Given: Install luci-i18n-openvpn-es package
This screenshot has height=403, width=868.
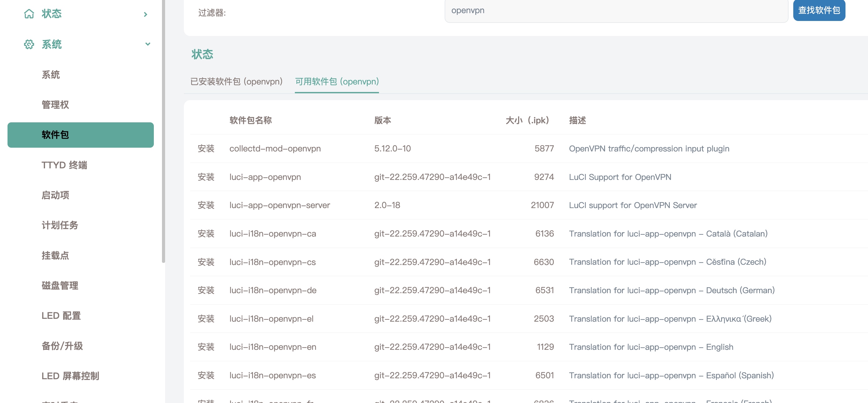Looking at the screenshot, I should (206, 375).
